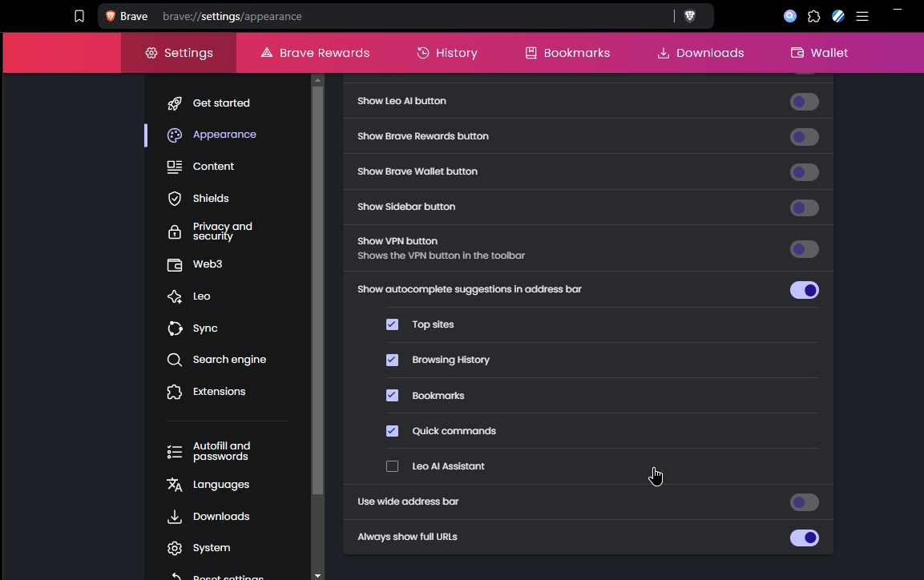The height and width of the screenshot is (580, 924).
Task: Uncheck the Browsing History checkbox
Action: point(392,360)
